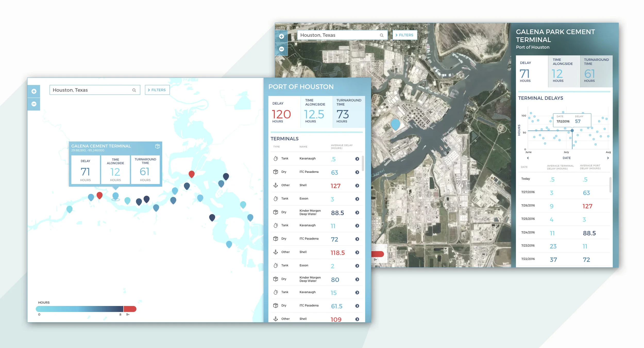Select Turnaround Time 61 tab in Galena Park panel

[x=596, y=71]
